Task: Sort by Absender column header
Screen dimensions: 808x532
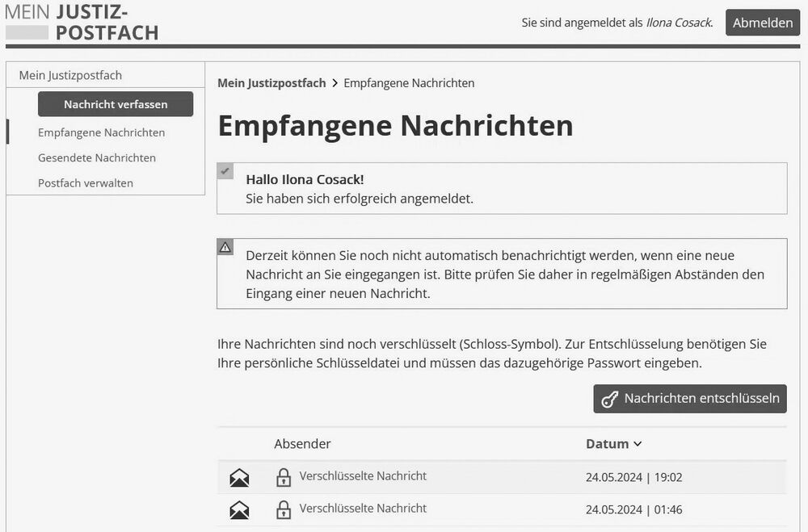Action: (302, 443)
